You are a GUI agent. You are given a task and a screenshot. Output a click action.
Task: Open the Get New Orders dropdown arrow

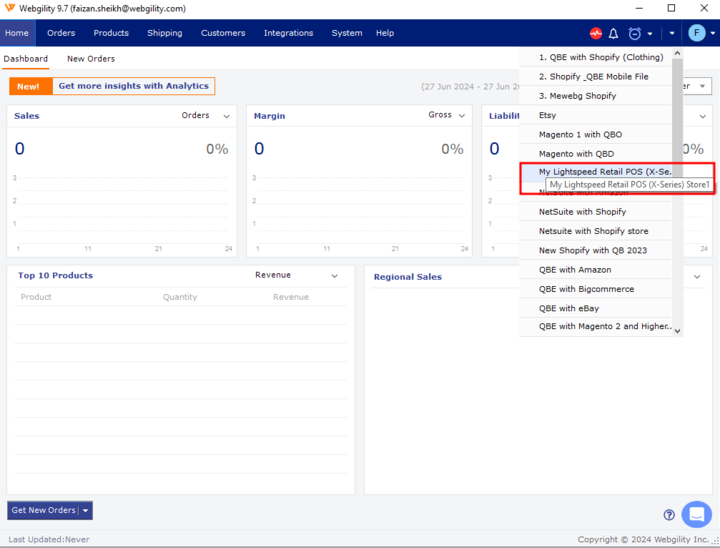[x=85, y=510]
